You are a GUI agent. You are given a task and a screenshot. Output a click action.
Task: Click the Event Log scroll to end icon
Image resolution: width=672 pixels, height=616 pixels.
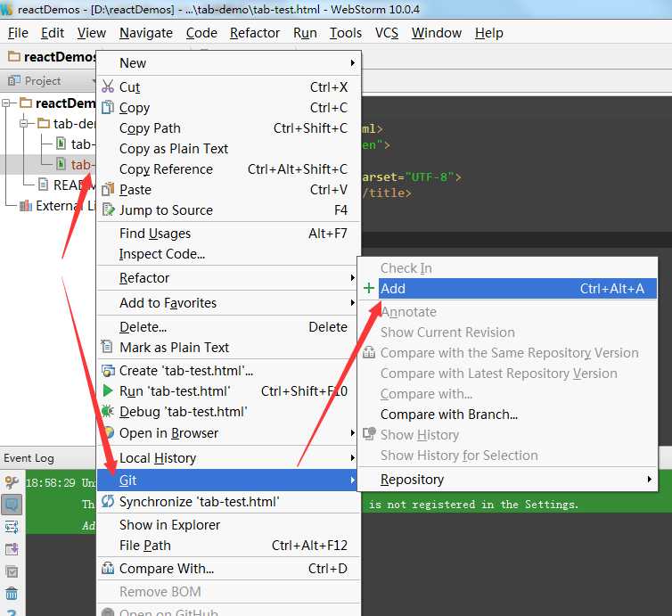(12, 549)
